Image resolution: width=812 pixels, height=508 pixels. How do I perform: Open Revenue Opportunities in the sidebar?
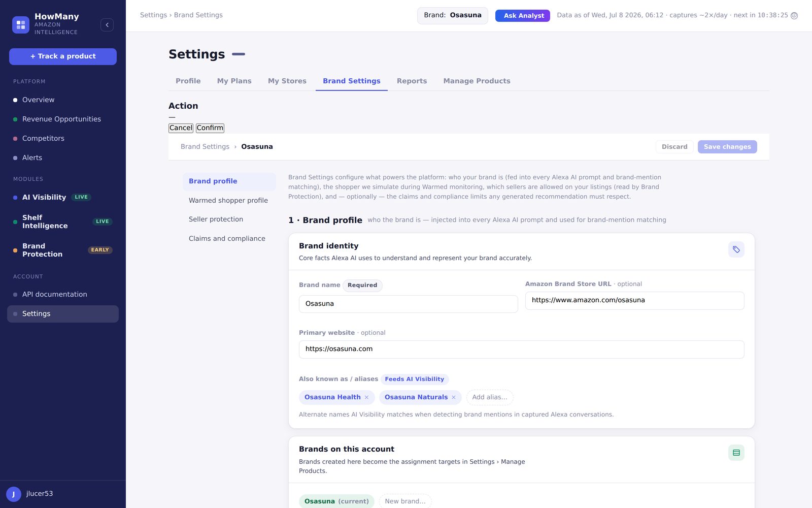[63, 119]
